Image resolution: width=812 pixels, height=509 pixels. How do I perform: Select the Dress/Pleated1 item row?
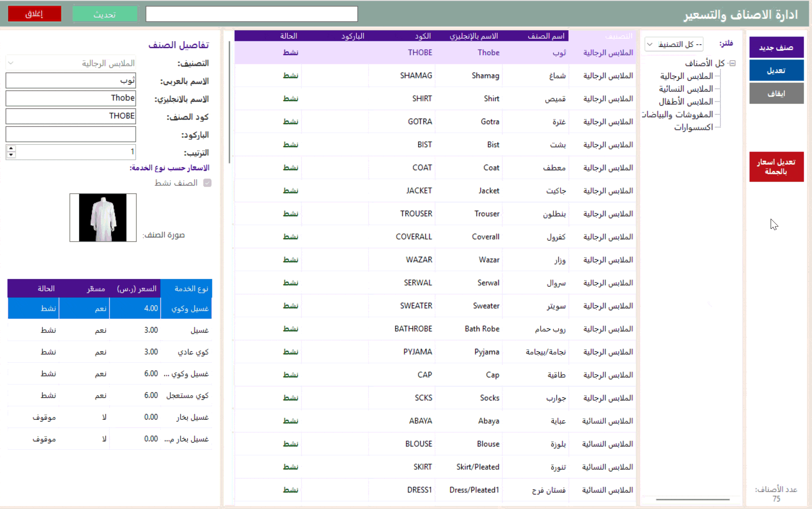pos(435,490)
